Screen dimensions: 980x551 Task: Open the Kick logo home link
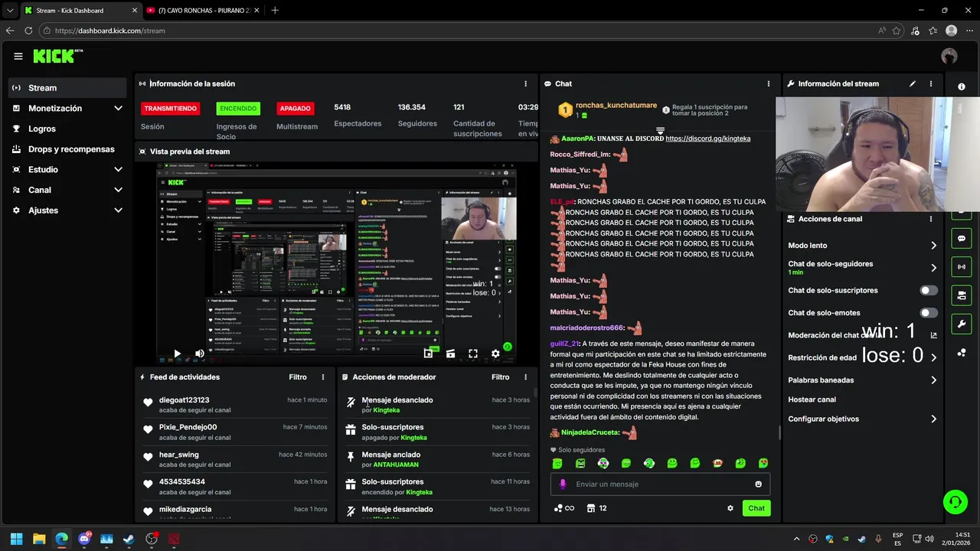pos(58,56)
